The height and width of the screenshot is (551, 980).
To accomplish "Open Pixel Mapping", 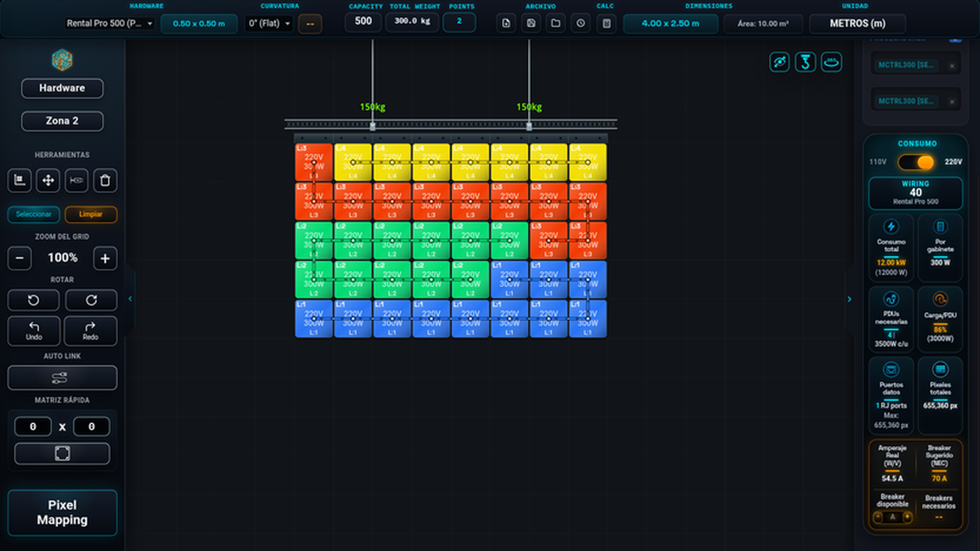I will tap(62, 512).
